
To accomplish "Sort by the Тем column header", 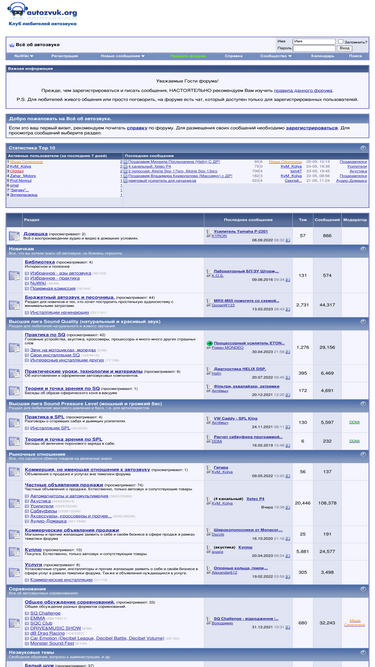I will click(303, 220).
